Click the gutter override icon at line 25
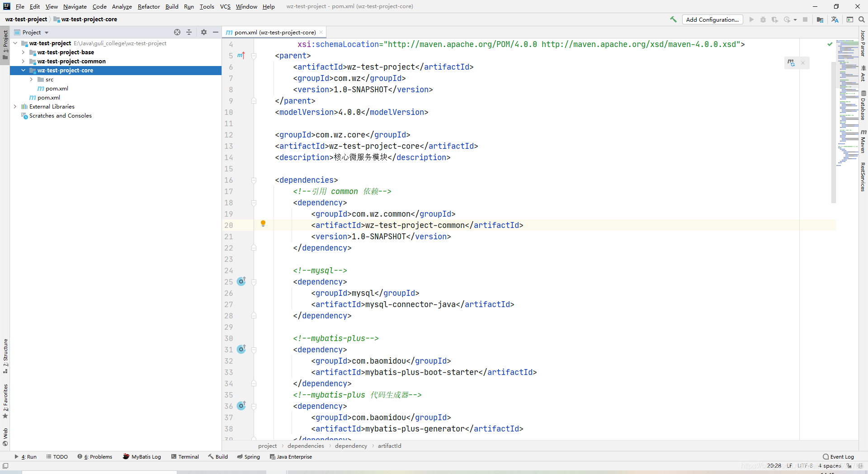This screenshot has width=868, height=474. pos(241,281)
